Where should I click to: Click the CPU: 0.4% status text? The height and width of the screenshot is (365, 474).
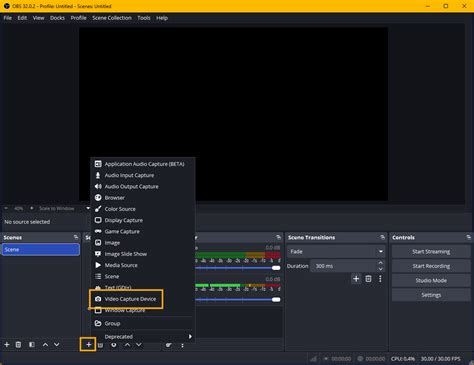(403, 359)
